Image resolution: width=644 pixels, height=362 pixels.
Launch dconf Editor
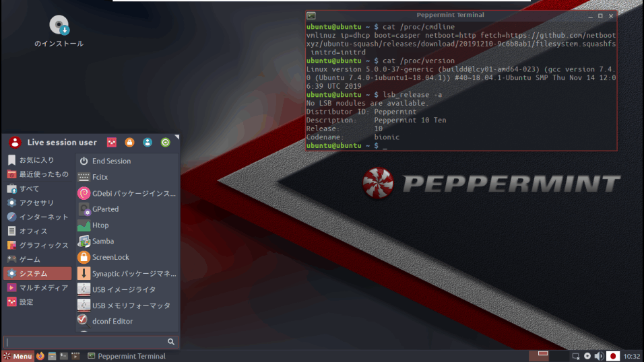coord(127,321)
